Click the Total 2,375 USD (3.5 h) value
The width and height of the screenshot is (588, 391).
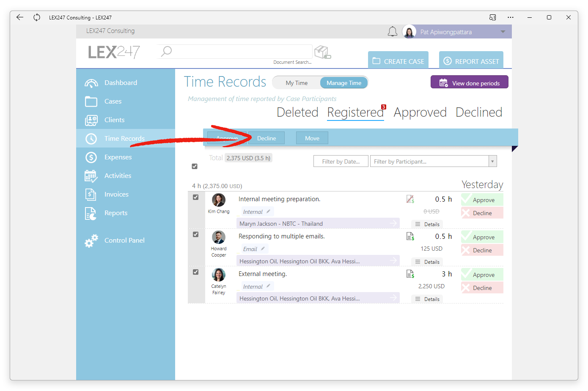coord(248,158)
